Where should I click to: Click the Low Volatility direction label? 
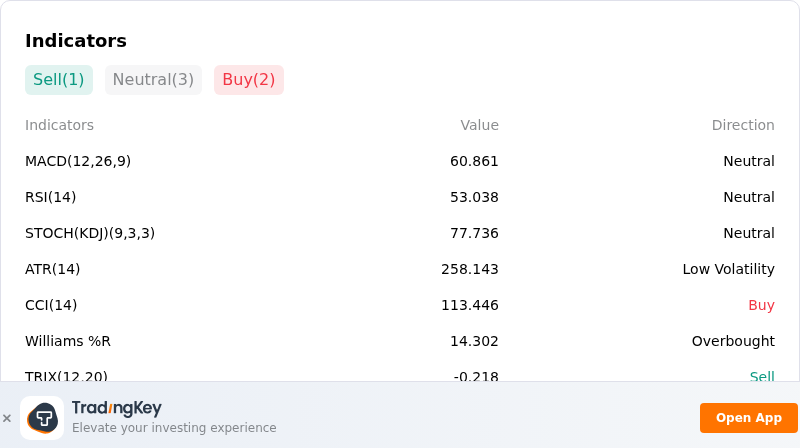729,269
